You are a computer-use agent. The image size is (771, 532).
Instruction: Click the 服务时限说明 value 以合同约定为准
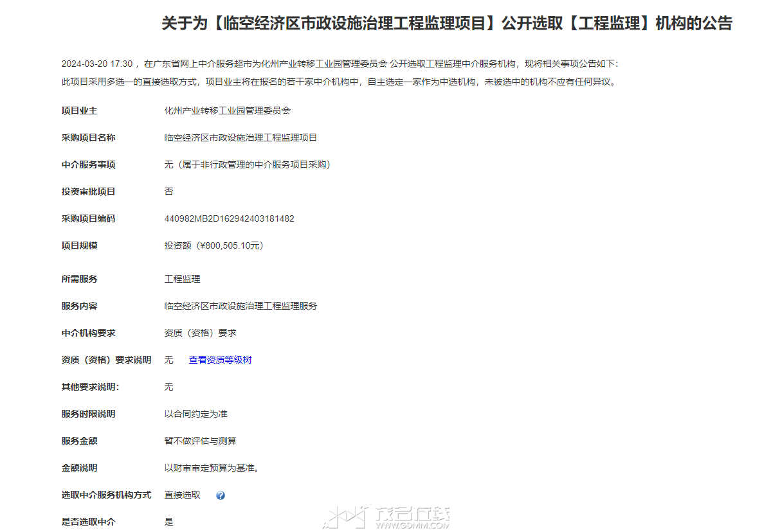(x=195, y=414)
